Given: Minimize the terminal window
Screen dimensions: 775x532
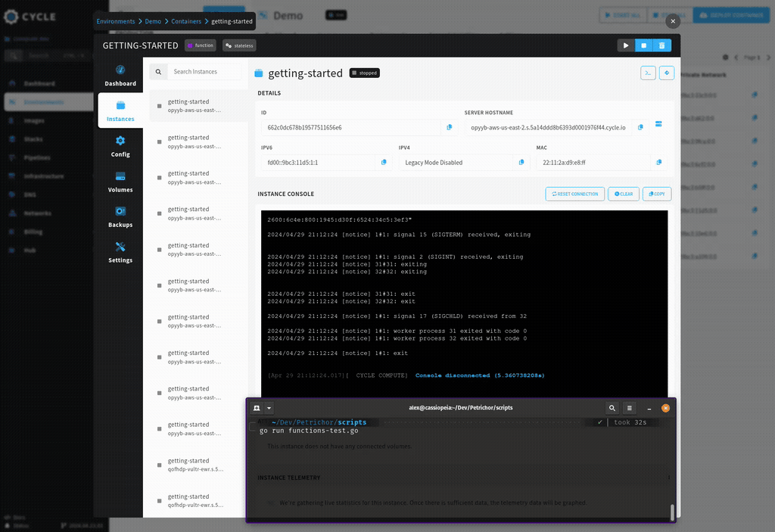Looking at the screenshot, I should (649, 409).
